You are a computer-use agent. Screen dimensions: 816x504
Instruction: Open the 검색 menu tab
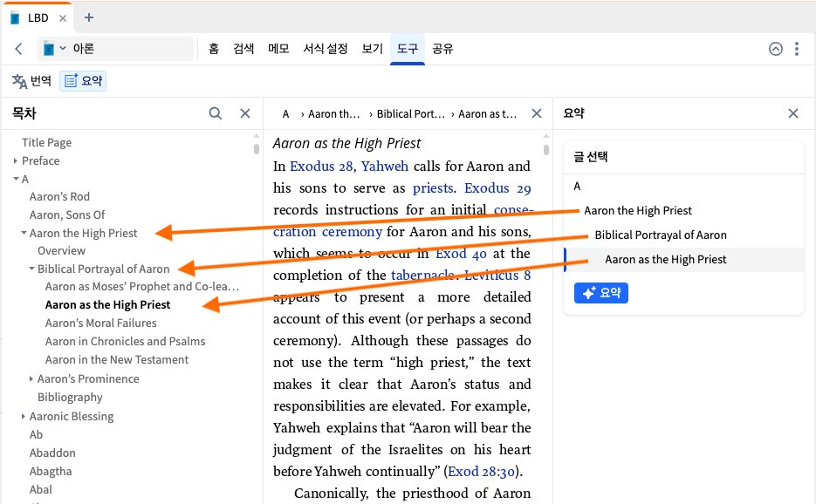(243, 49)
